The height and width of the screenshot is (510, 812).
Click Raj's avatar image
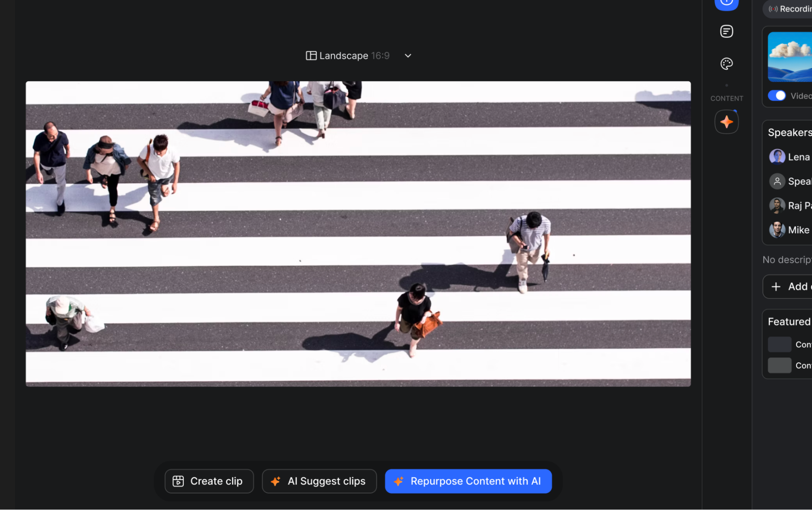777,205
